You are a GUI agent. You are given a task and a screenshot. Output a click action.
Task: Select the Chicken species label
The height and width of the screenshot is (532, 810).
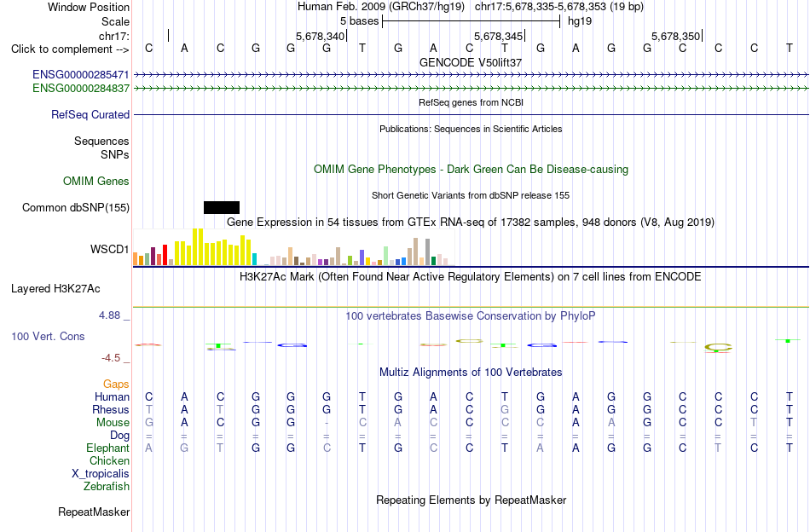pos(109,460)
